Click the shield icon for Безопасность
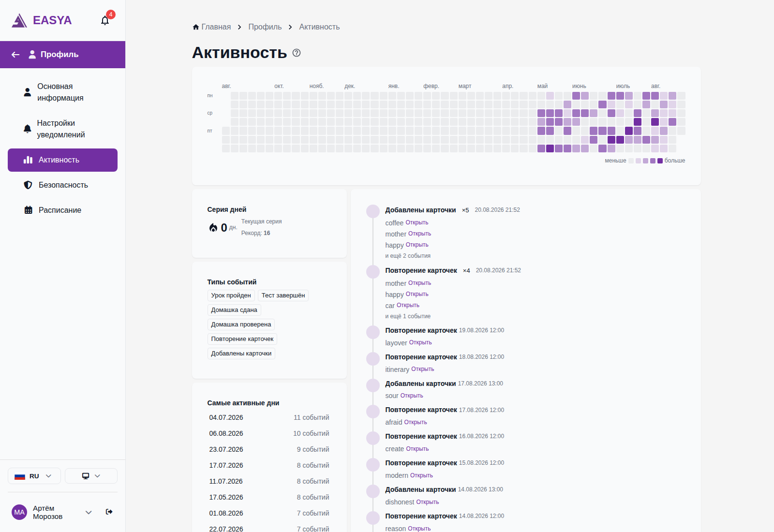 click(28, 185)
